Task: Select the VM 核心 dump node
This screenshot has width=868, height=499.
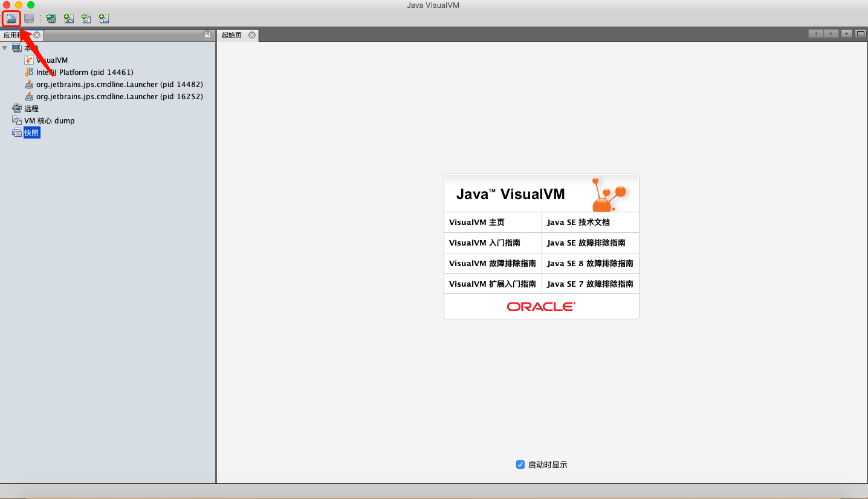Action: (x=50, y=120)
